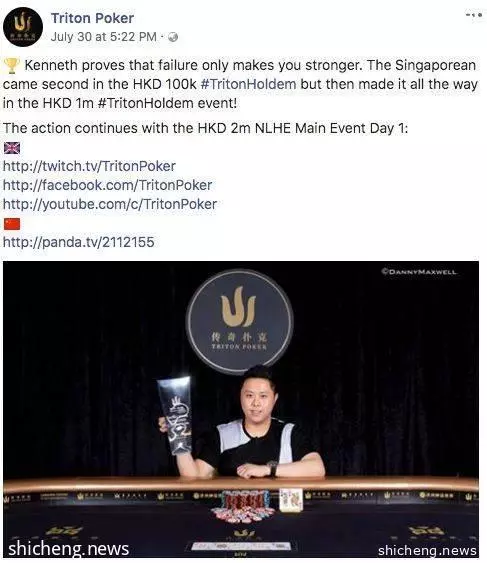Click the Triton Poker round logo in photo
The width and height of the screenshot is (487, 563).
coord(239,321)
